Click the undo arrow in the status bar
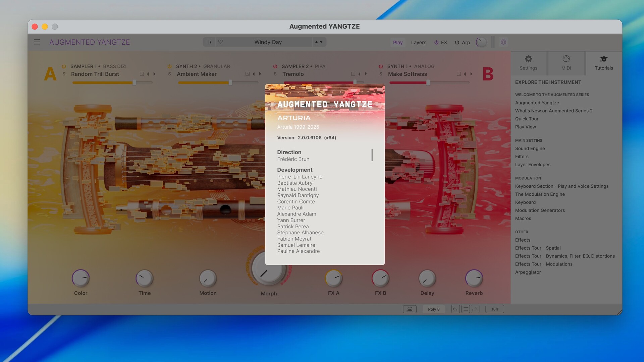This screenshot has width=644, height=362. (455, 309)
